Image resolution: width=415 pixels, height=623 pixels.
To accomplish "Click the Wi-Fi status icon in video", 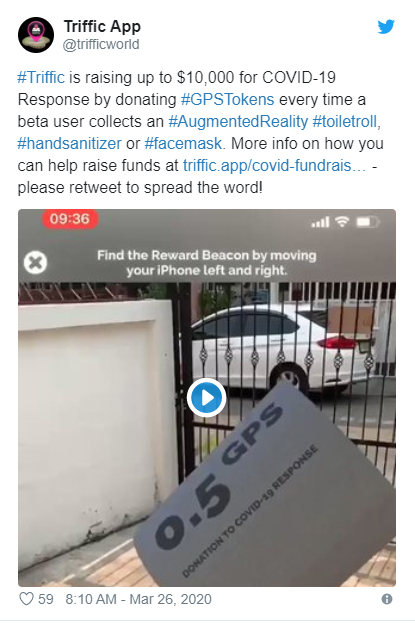I will pyautogui.click(x=342, y=221).
